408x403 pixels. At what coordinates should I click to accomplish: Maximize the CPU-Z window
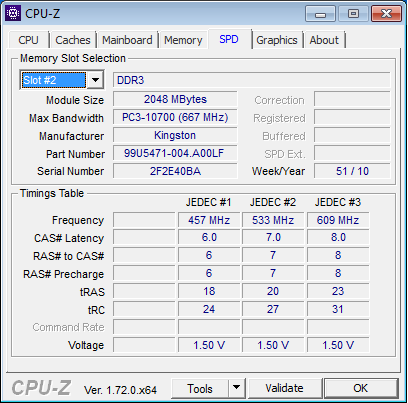coord(353,14)
